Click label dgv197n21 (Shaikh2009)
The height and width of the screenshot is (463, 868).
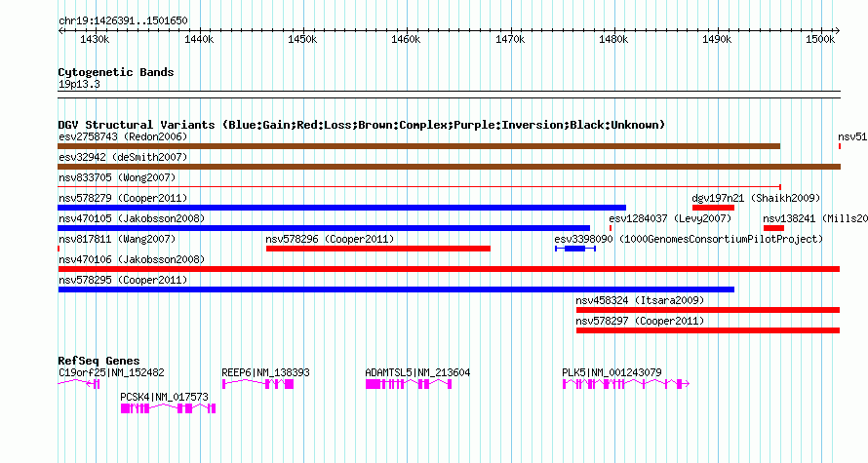tap(756, 198)
